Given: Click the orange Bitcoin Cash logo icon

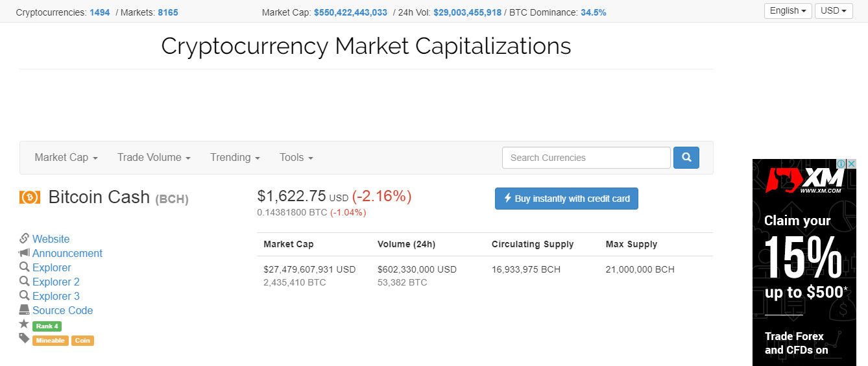Looking at the screenshot, I should (x=30, y=197).
